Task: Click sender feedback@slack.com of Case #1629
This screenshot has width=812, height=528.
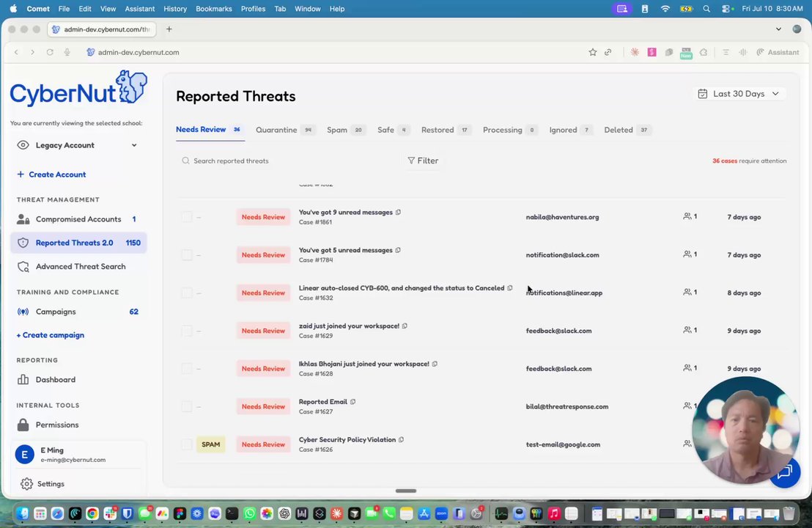Action: tap(558, 331)
